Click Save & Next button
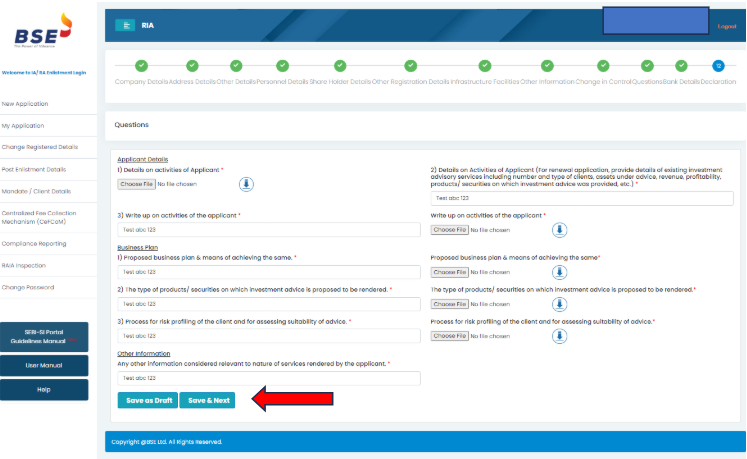The height and width of the screenshot is (459, 747). [207, 400]
